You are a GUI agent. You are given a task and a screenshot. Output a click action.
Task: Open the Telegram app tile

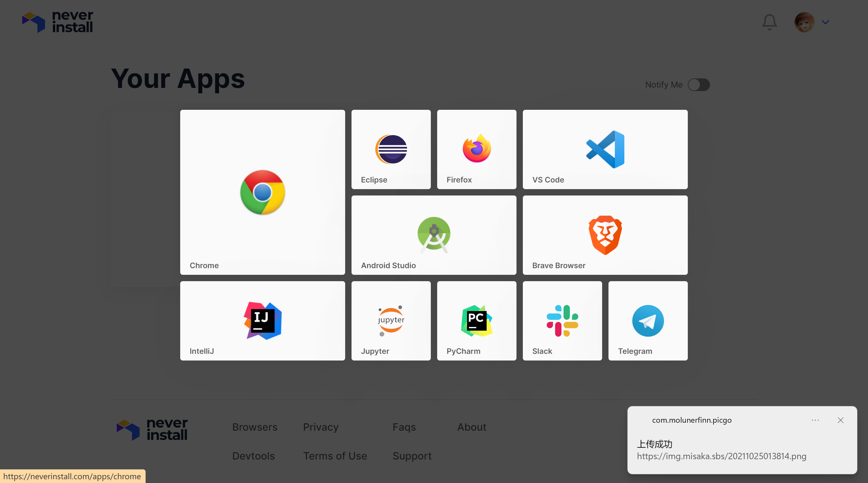click(x=648, y=321)
